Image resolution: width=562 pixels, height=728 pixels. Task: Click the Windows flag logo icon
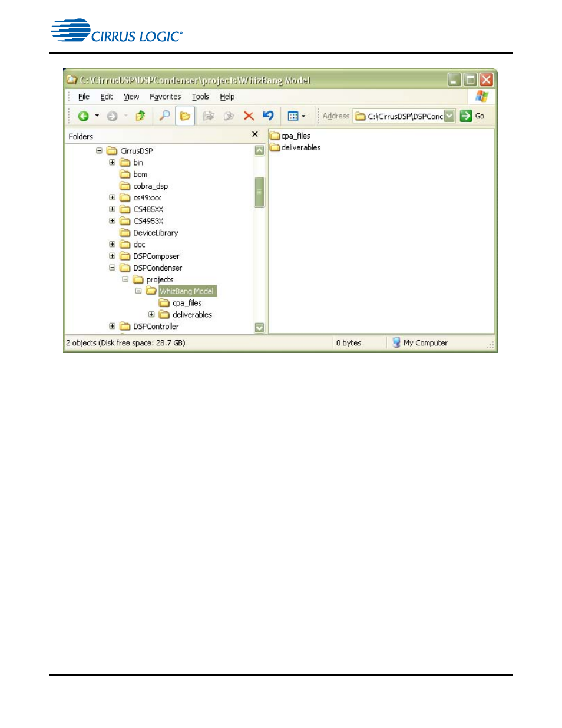coord(482,96)
